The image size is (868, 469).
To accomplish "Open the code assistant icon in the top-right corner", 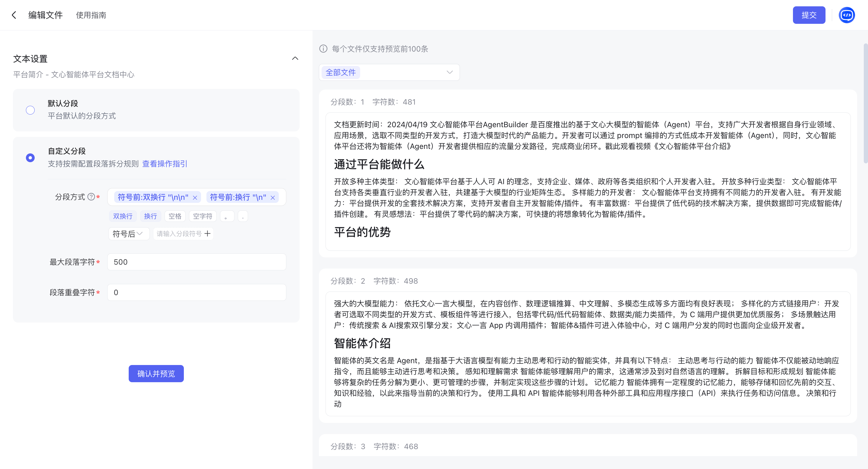I will click(847, 15).
